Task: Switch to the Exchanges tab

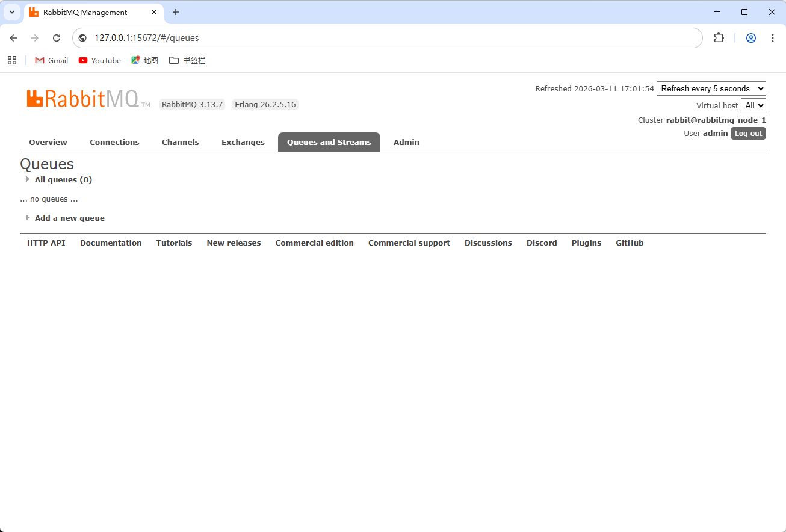Action: (243, 142)
